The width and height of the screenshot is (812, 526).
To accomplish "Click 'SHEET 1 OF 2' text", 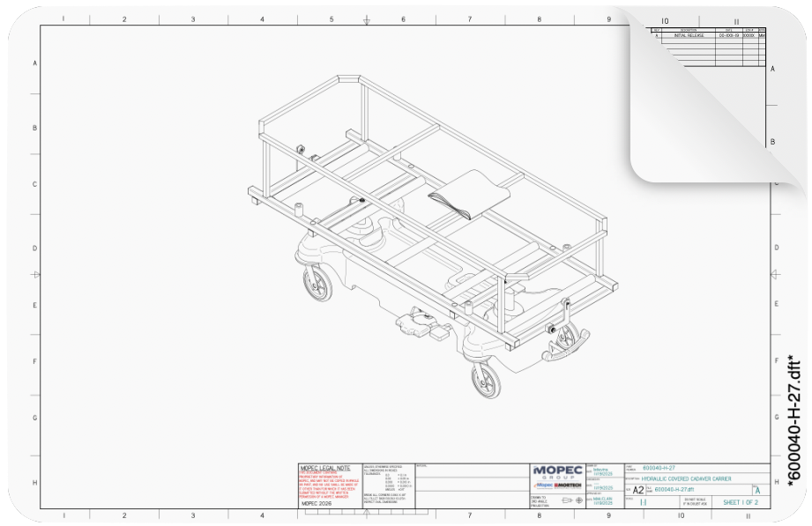I will click(x=740, y=502).
